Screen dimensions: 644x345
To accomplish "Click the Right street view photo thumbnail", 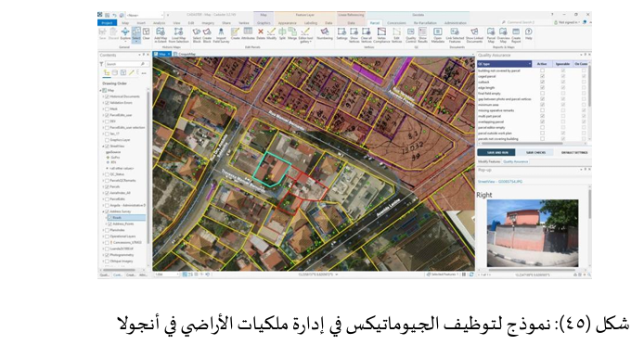I will [533, 234].
